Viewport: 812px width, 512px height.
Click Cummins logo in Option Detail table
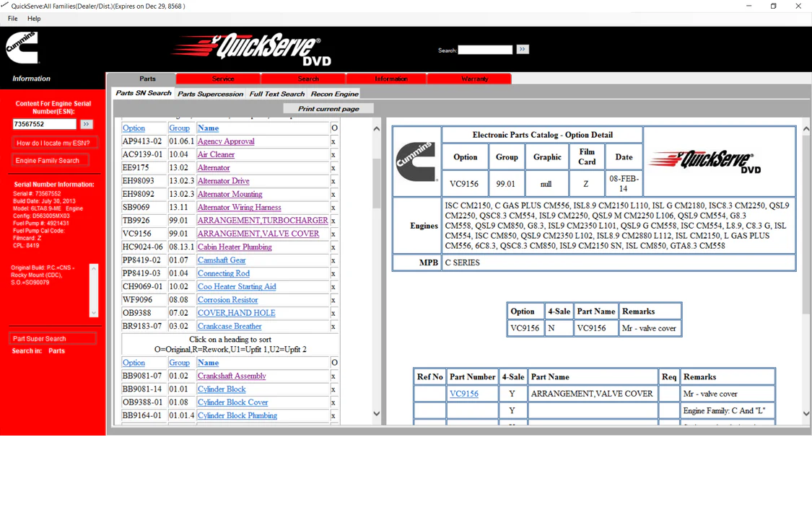click(x=417, y=162)
